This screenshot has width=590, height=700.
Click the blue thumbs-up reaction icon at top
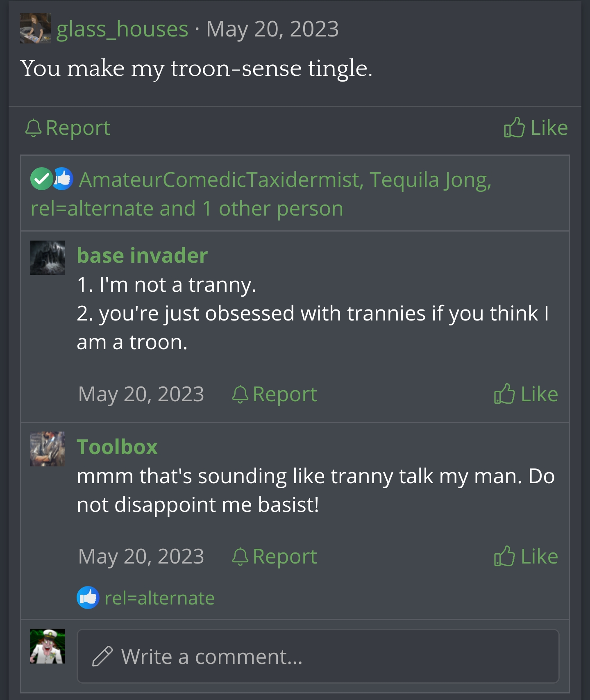coord(63,179)
